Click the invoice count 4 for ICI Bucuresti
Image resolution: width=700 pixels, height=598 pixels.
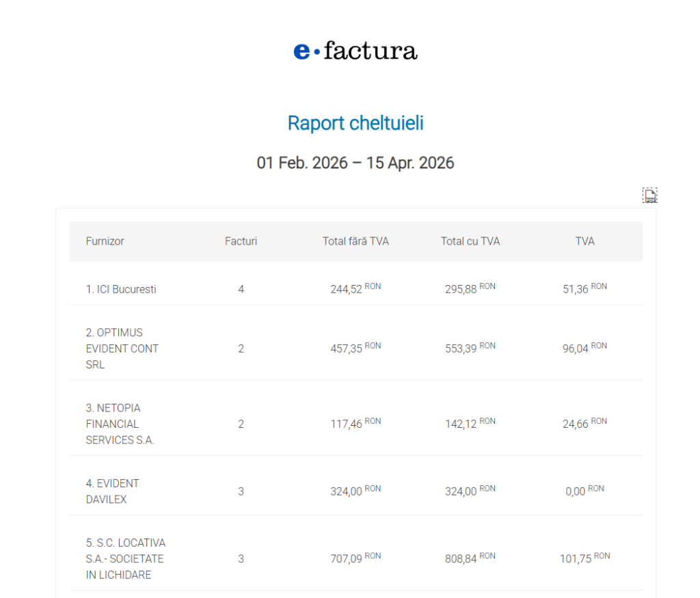(241, 289)
